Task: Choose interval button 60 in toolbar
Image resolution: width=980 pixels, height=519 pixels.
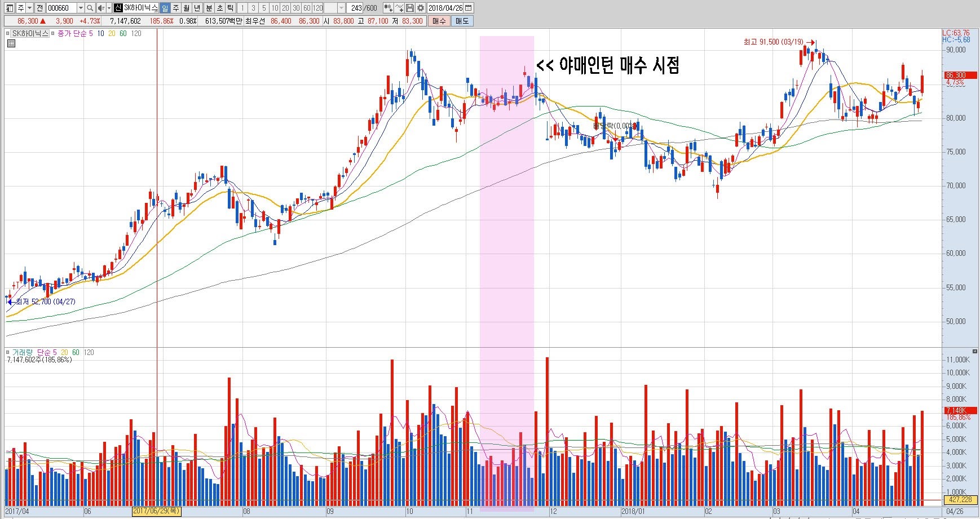Action: pos(307,8)
